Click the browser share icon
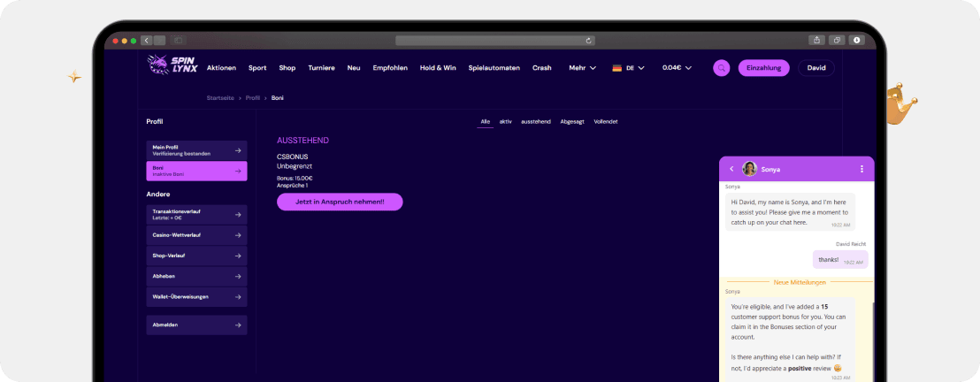The image size is (980, 382). pyautogui.click(x=817, y=40)
